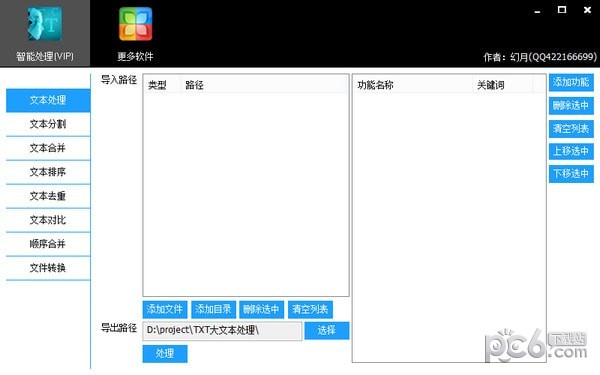Click 清空列表 below the import list
Screen dimensions: 600x375
(310, 309)
